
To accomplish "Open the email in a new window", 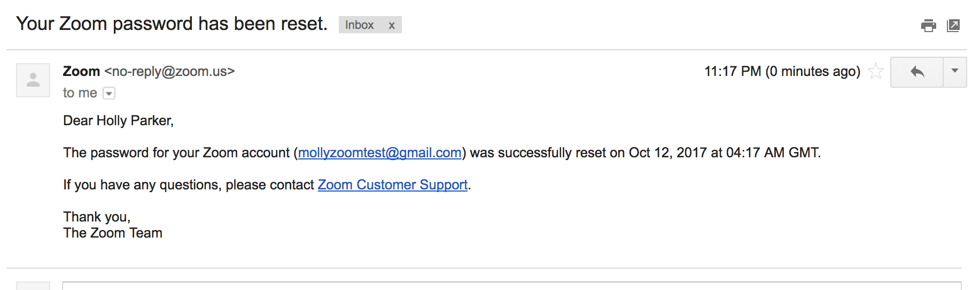I will click(953, 26).
